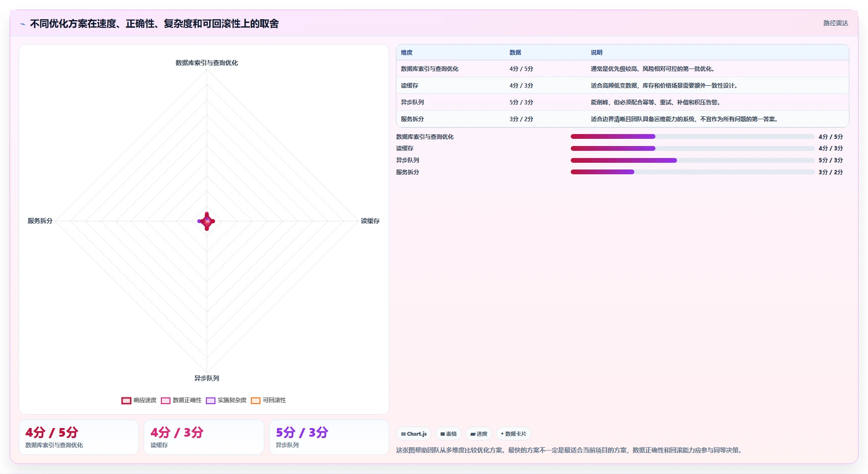The height and width of the screenshot is (474, 868).
Task: Toggle the 实施复杂度 legend item
Action: tap(226, 400)
